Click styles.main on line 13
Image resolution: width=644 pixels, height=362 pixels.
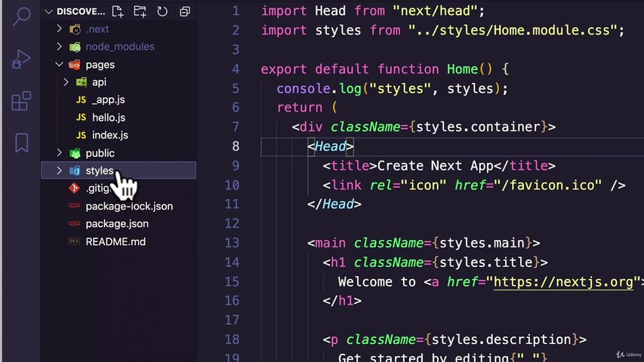(482, 243)
